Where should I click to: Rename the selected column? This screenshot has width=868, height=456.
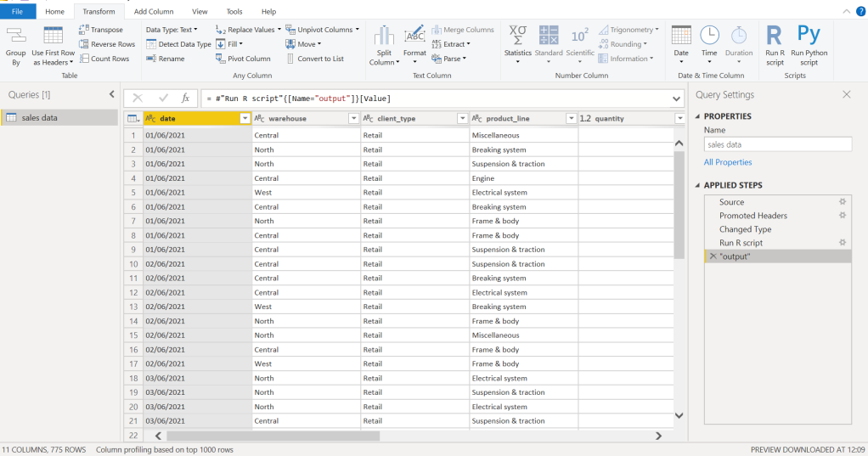[165, 58]
